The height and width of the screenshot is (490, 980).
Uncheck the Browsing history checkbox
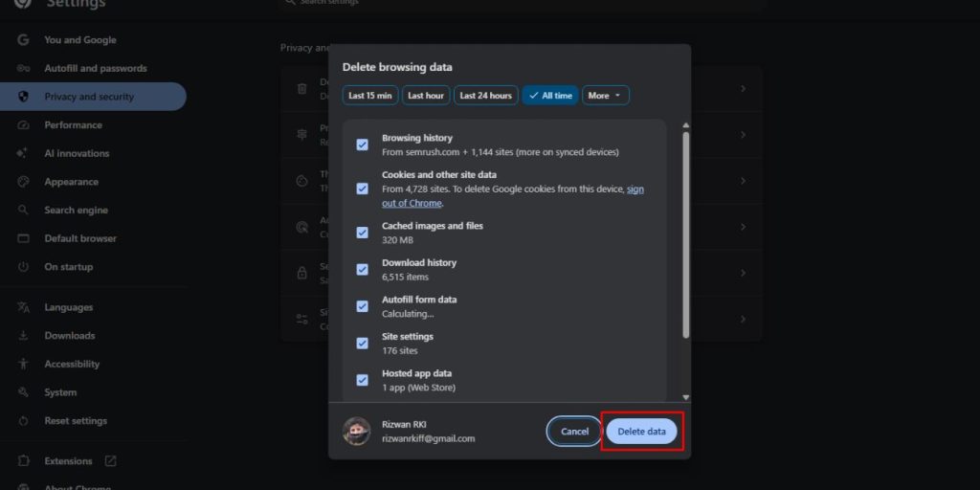362,145
